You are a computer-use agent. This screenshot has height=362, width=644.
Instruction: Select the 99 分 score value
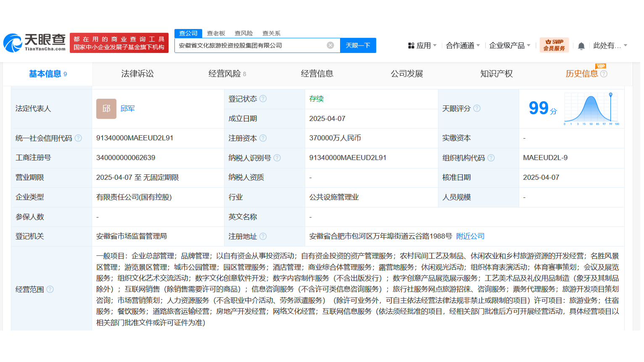click(543, 108)
